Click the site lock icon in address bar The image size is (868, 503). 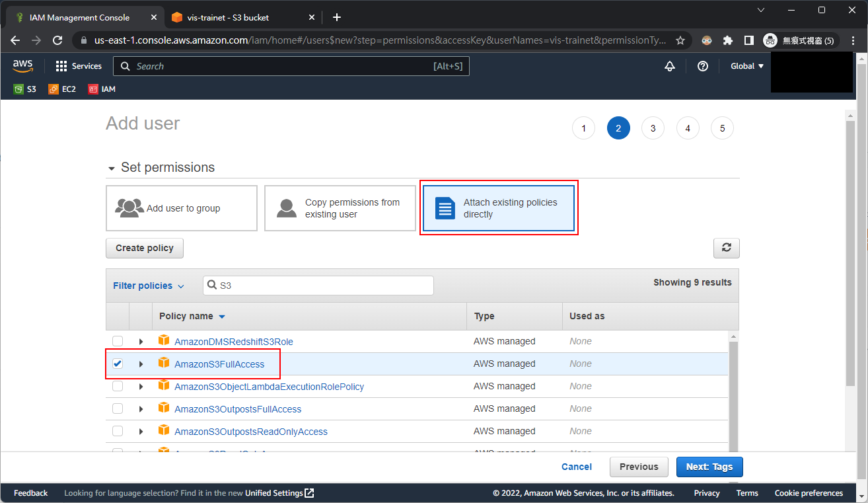tap(83, 40)
